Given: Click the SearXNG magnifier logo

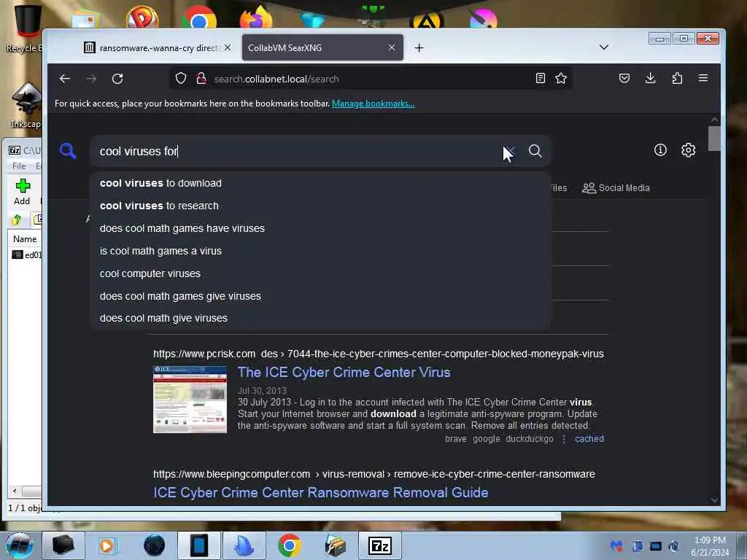Looking at the screenshot, I should (68, 151).
